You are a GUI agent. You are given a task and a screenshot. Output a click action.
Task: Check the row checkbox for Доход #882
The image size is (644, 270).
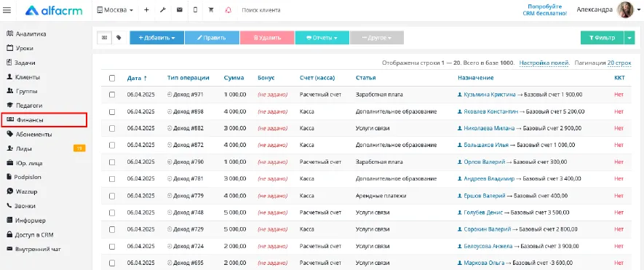pyautogui.click(x=112, y=128)
